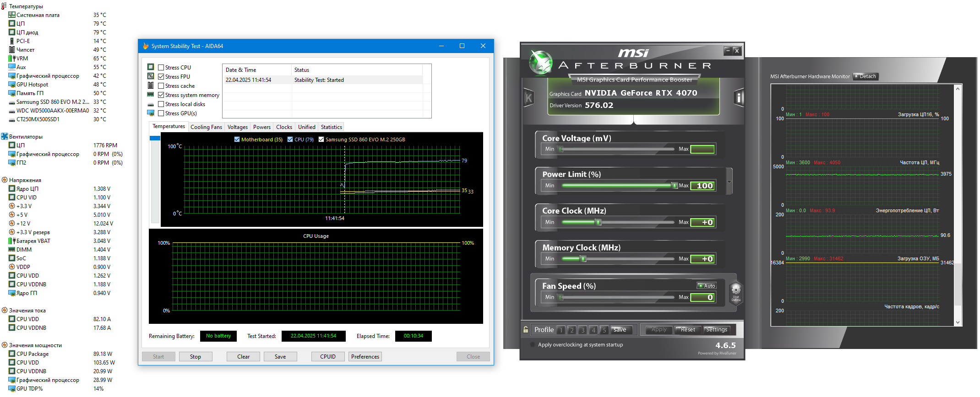Click the DIMM memory module icon

pyautogui.click(x=12, y=249)
